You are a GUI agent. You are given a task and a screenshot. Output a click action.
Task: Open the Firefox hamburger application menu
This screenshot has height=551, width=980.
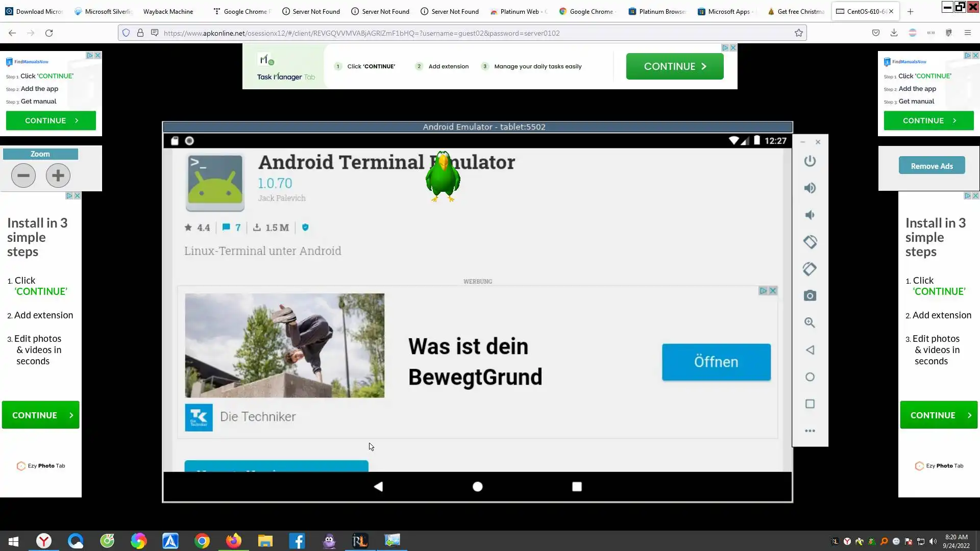click(x=968, y=33)
